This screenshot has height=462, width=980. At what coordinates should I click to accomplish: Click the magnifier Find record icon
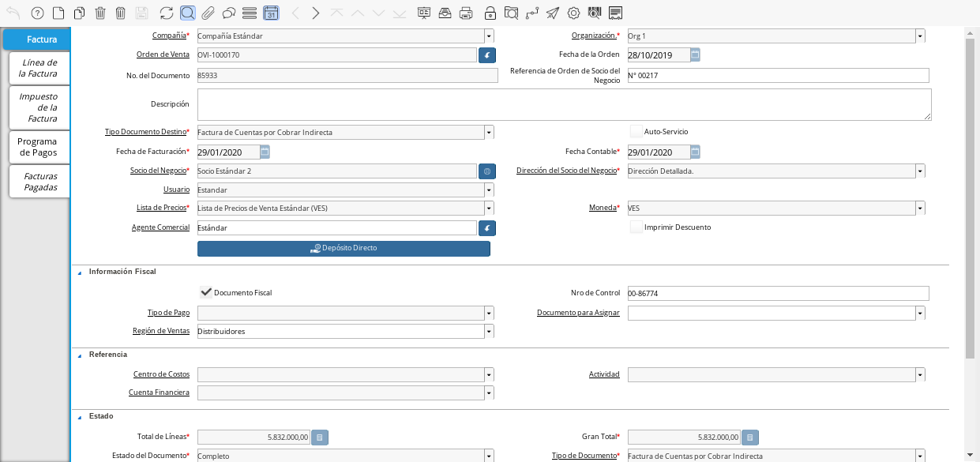(x=187, y=13)
